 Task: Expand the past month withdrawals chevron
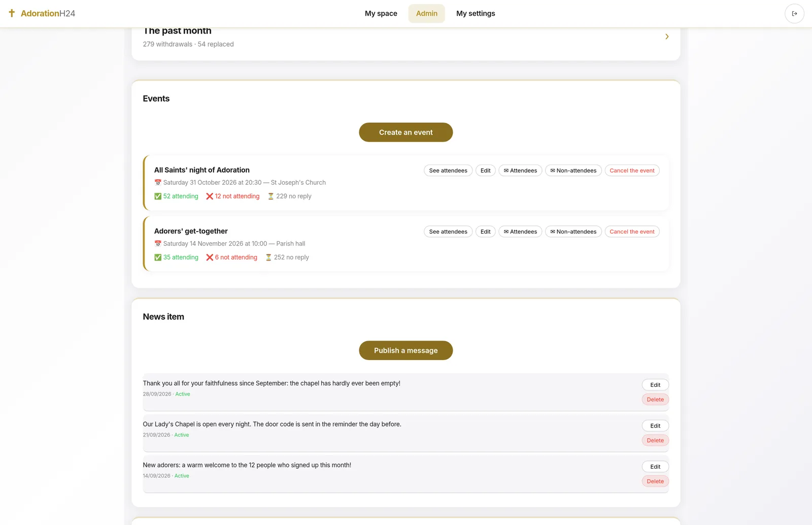667,37
